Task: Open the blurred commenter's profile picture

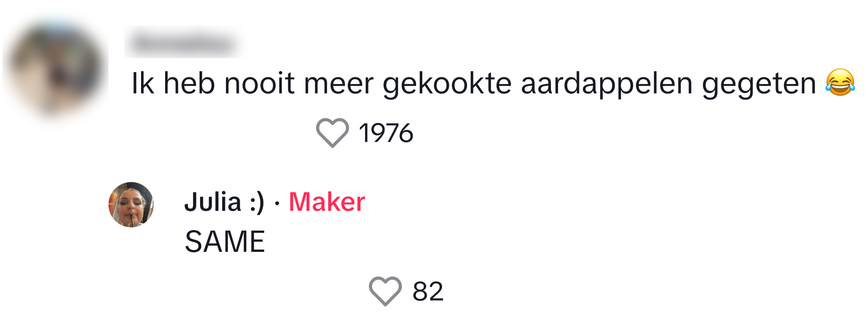Action: pos(56,67)
